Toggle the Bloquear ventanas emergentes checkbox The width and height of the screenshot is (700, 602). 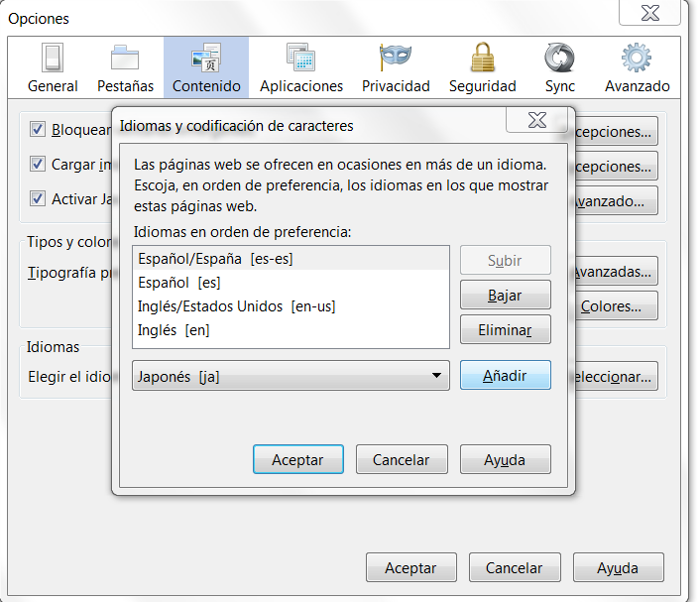coord(38,130)
